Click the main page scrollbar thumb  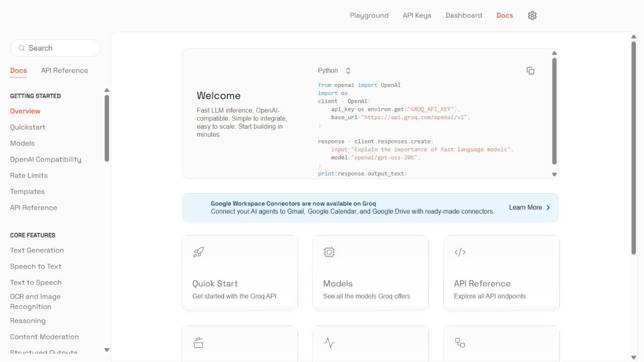(x=634, y=148)
